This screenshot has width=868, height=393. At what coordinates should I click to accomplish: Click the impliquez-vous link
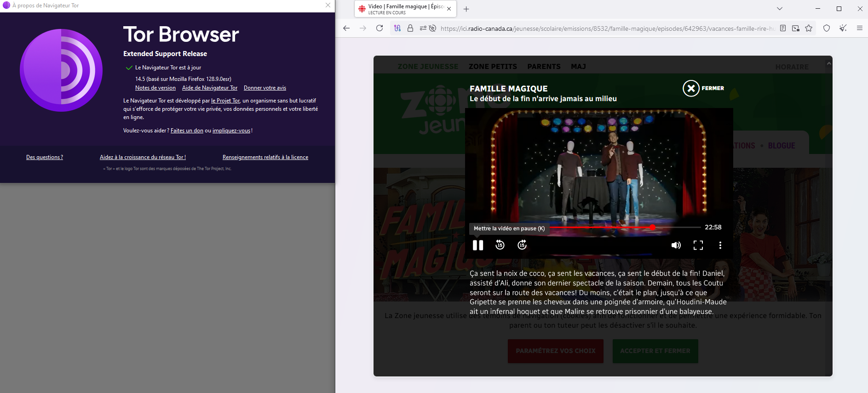point(231,131)
